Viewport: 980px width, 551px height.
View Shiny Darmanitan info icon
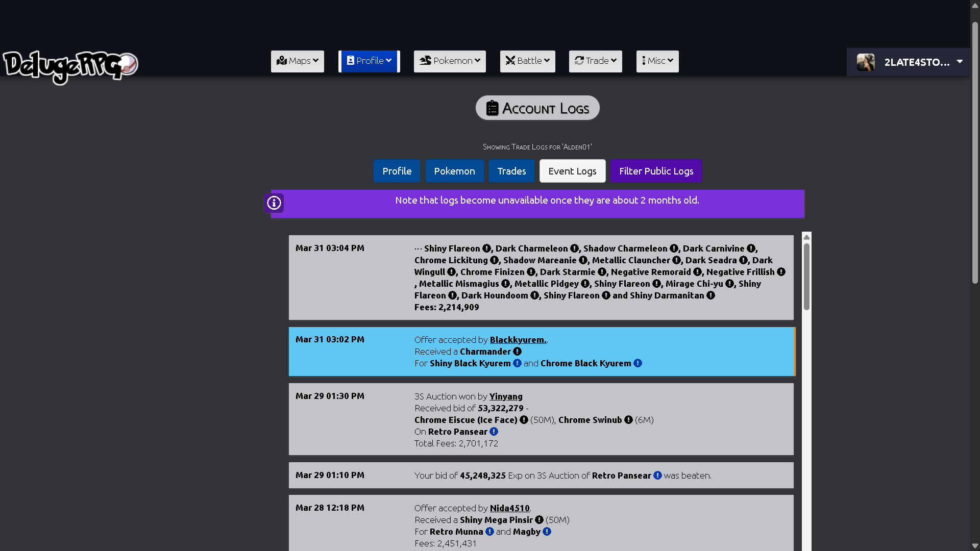tap(710, 295)
